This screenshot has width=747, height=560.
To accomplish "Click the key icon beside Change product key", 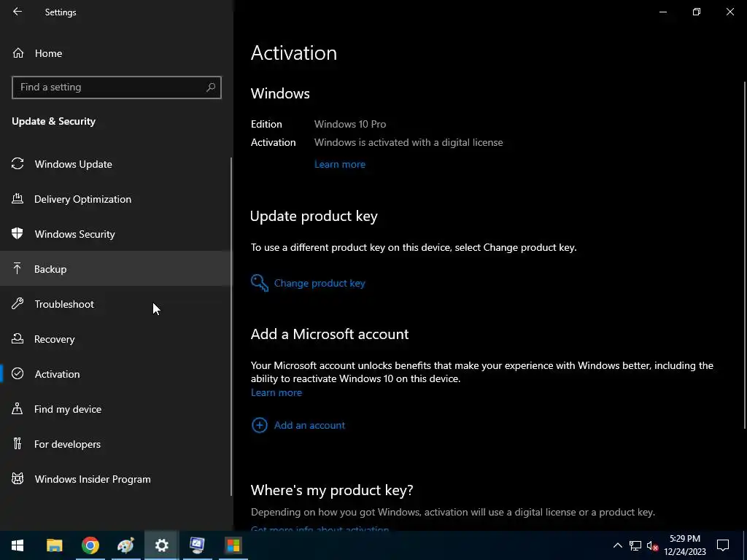I will point(260,283).
